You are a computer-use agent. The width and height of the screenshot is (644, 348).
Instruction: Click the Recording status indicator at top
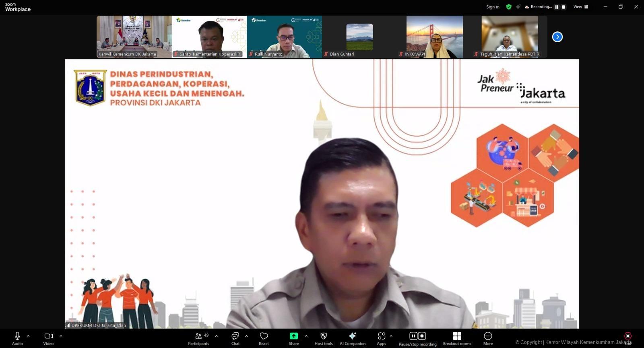pyautogui.click(x=538, y=7)
